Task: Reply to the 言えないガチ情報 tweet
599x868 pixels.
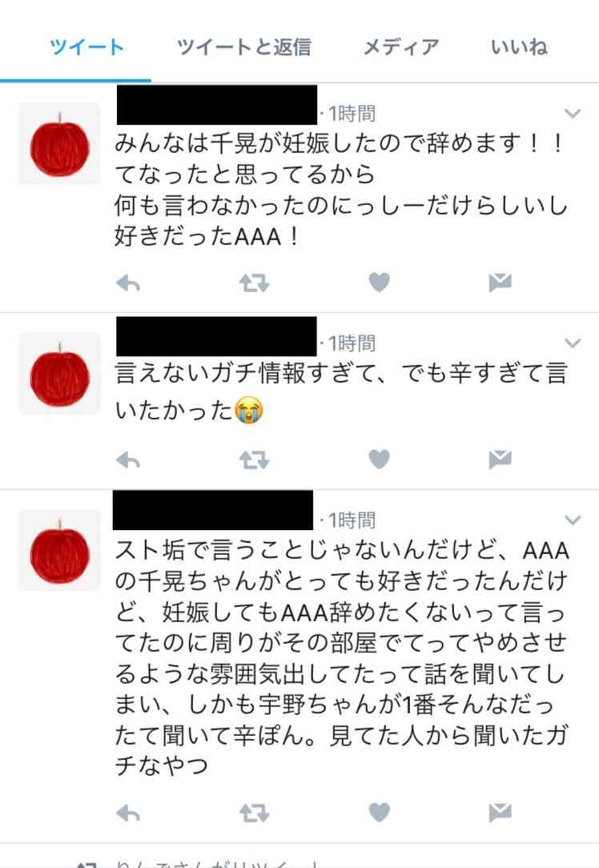Action: [128, 460]
